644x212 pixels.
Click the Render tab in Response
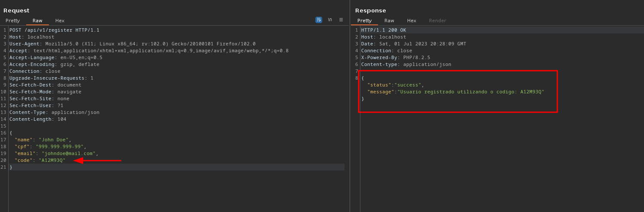point(438,21)
